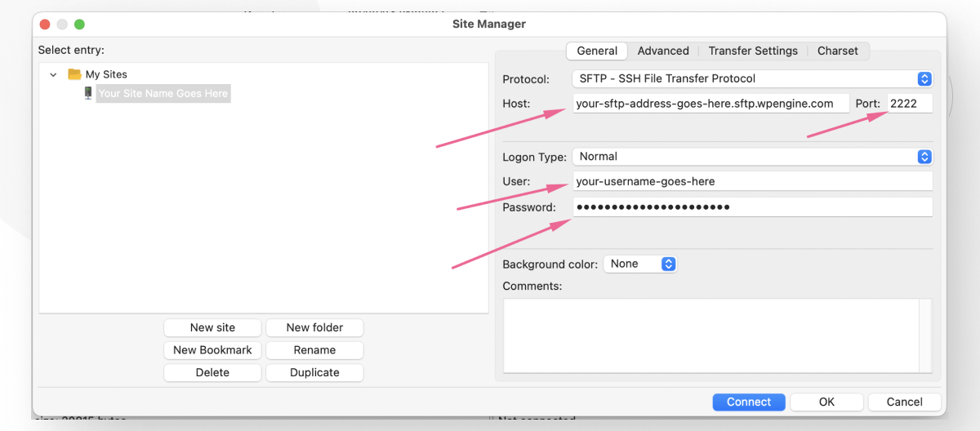
Task: Open the Advanced tab
Action: click(x=663, y=51)
